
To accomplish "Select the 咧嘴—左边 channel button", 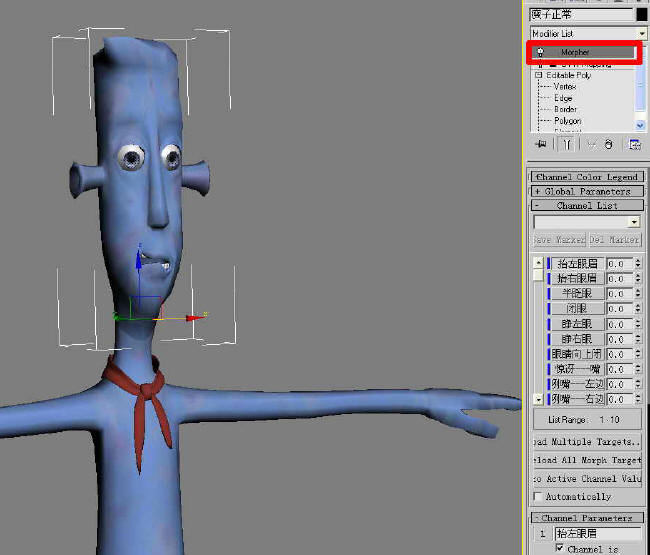I will click(x=577, y=384).
